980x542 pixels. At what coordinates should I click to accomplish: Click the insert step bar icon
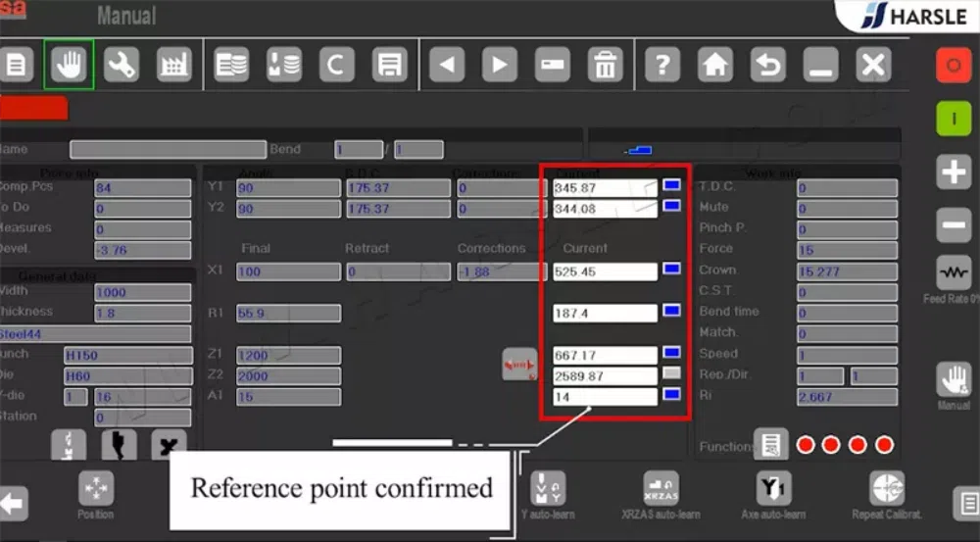(553, 65)
